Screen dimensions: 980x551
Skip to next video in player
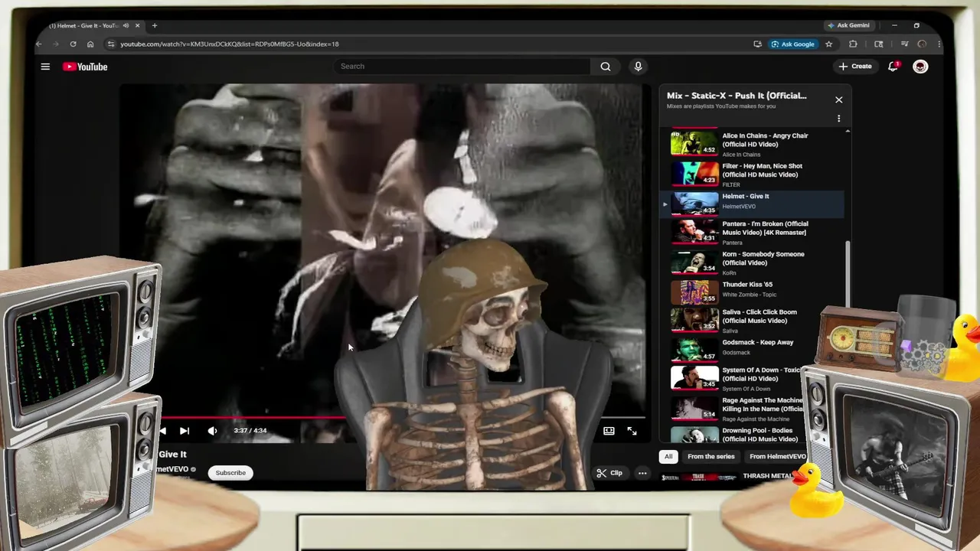coord(185,431)
